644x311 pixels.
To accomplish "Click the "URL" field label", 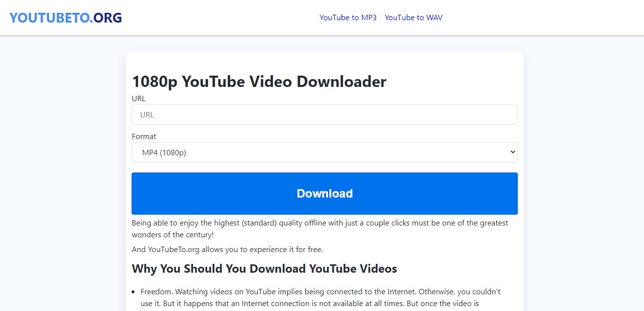I will 138,98.
